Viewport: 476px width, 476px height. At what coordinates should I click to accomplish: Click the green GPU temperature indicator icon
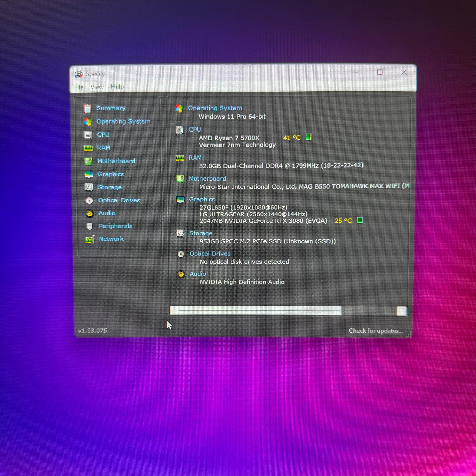tap(360, 220)
